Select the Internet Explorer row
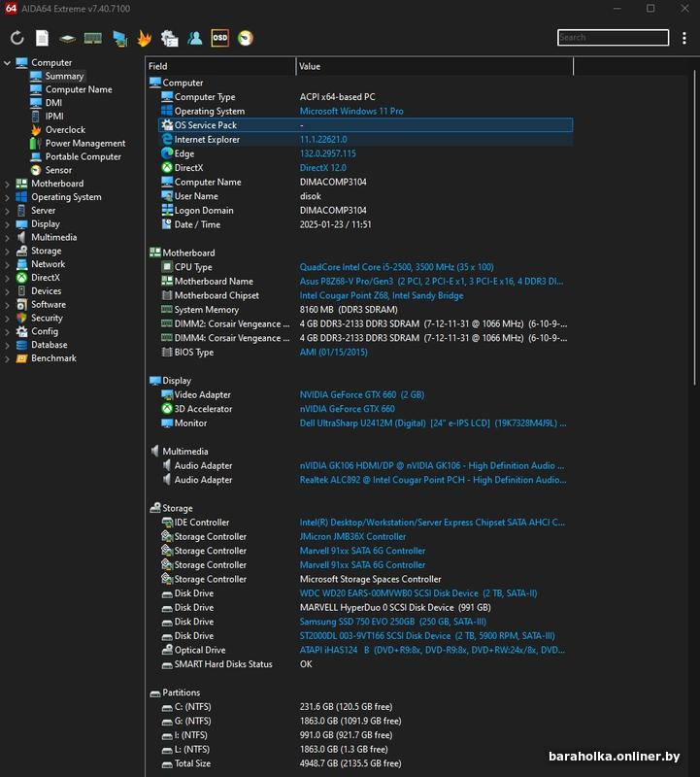 coord(366,140)
